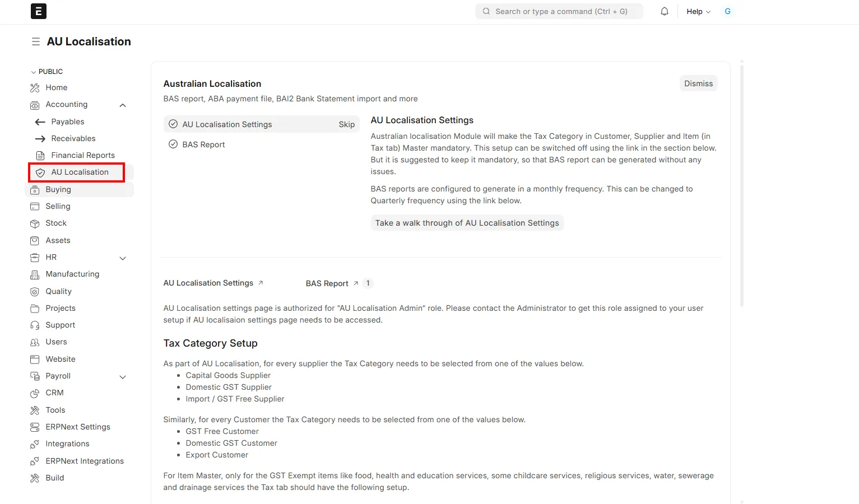Image resolution: width=859 pixels, height=504 pixels.
Task: Expand the Payroll sidebar section
Action: pyautogui.click(x=123, y=377)
